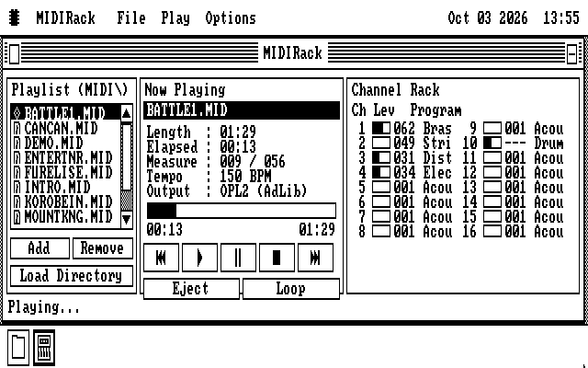Click channel 1 level meter

[381, 129]
